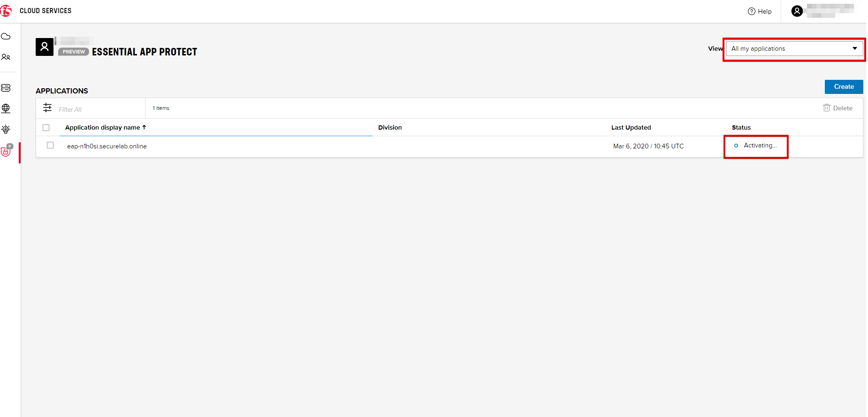Click the APPLICATIONS section heading
Viewport: 868px width, 417px height.
coord(62,91)
